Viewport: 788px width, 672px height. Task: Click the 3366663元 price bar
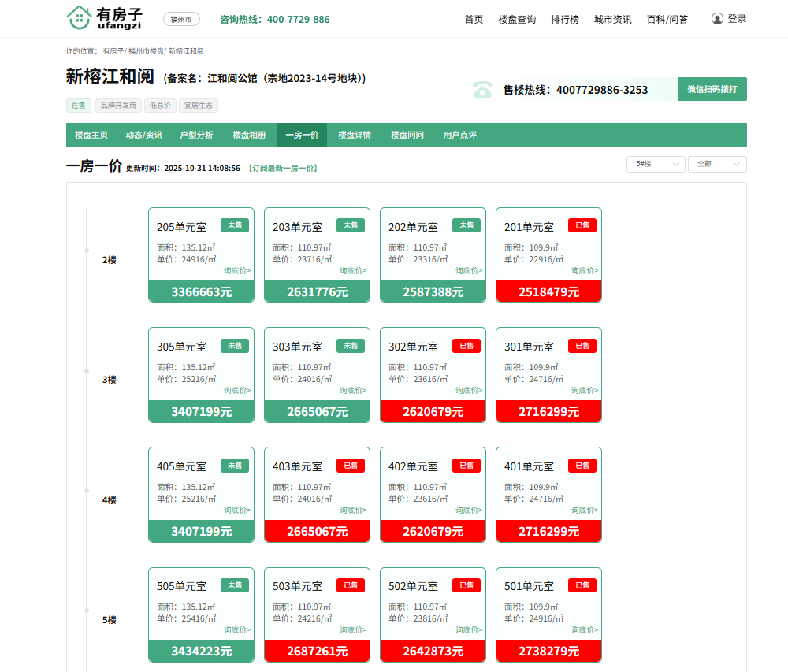click(x=201, y=291)
